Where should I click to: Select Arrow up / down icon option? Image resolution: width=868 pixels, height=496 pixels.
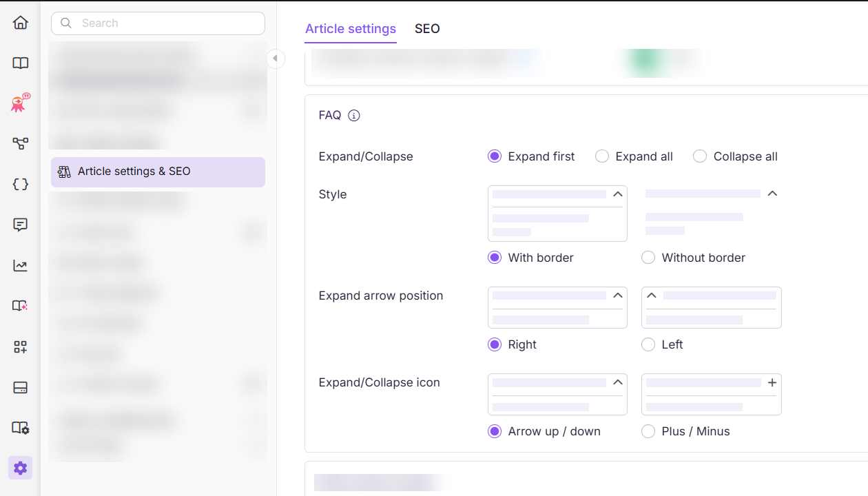(x=495, y=431)
